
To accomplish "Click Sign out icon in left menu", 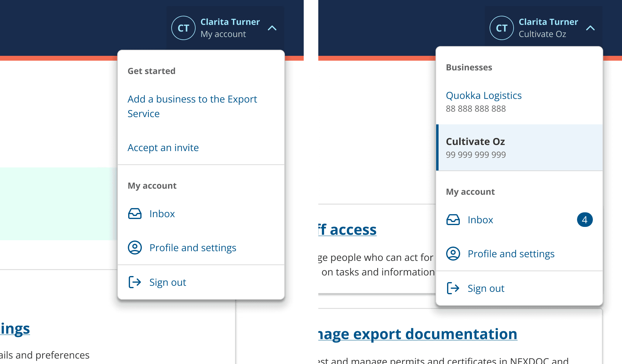I will (x=135, y=282).
